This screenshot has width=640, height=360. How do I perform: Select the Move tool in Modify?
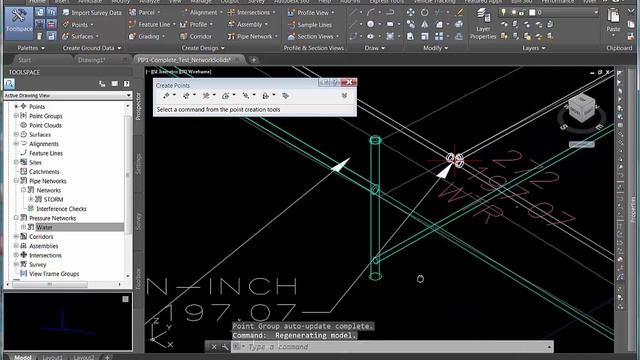[x=411, y=13]
